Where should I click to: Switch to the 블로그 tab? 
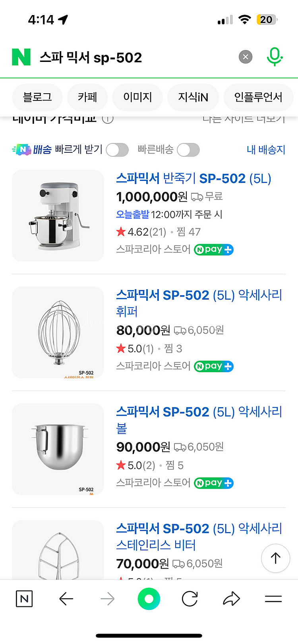click(x=37, y=97)
